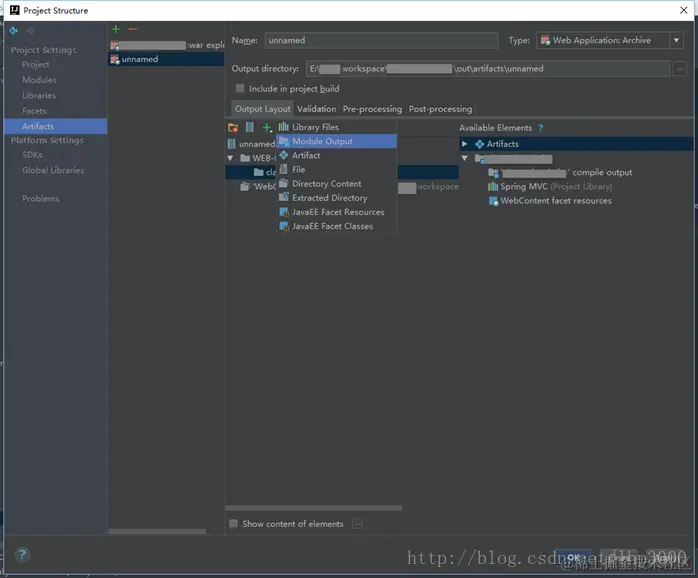The height and width of the screenshot is (578, 698).
Task: Choose Extracted Directory from popup menu
Action: pyautogui.click(x=337, y=198)
